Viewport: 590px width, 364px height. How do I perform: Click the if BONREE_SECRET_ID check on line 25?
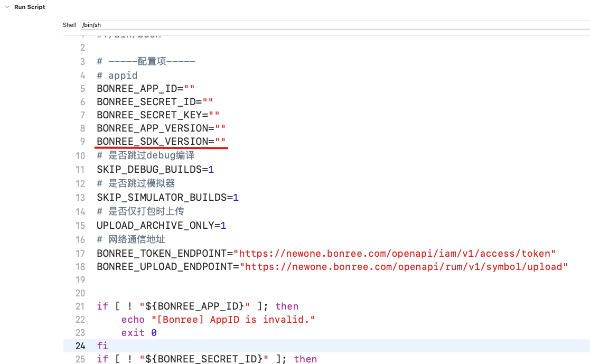pyautogui.click(x=207, y=359)
